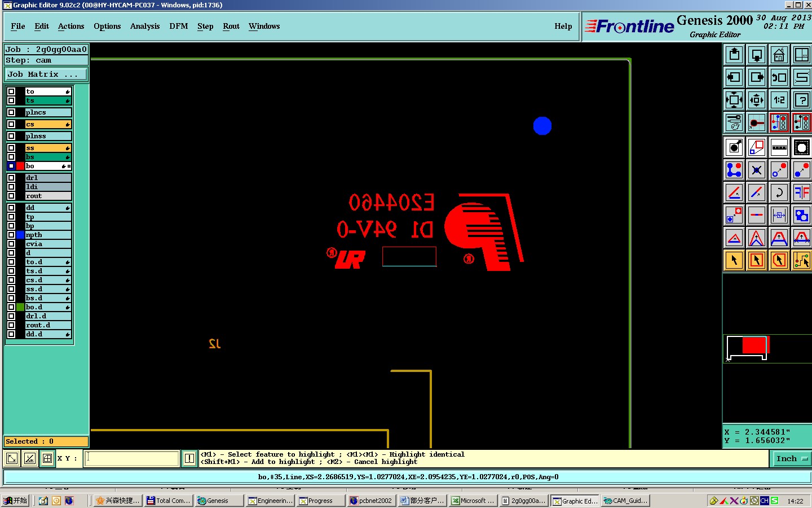The height and width of the screenshot is (508, 812).
Task: Click the pan down view icon
Action: (x=757, y=55)
